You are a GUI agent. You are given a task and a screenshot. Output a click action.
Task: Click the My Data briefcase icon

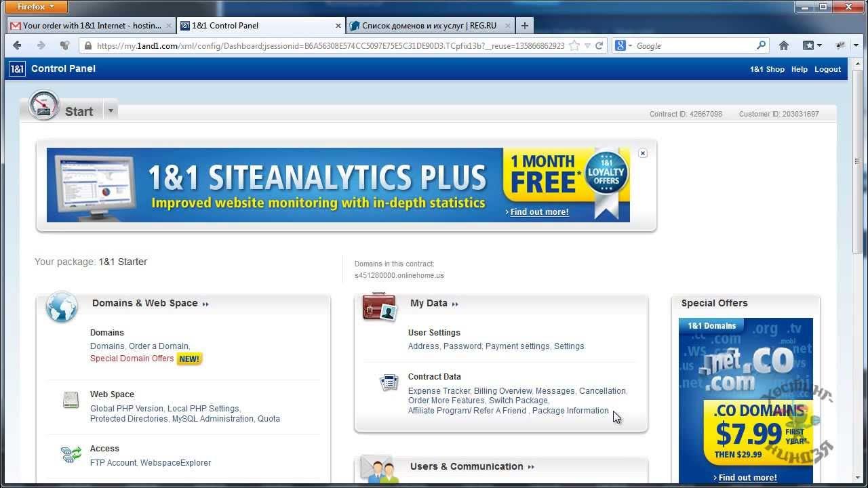(x=379, y=307)
